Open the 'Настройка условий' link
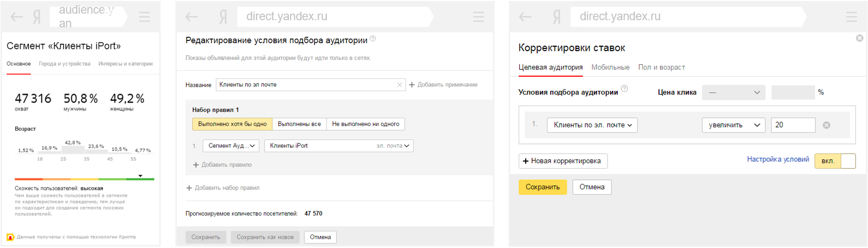Screen dimensions: 868x248 tap(778, 160)
